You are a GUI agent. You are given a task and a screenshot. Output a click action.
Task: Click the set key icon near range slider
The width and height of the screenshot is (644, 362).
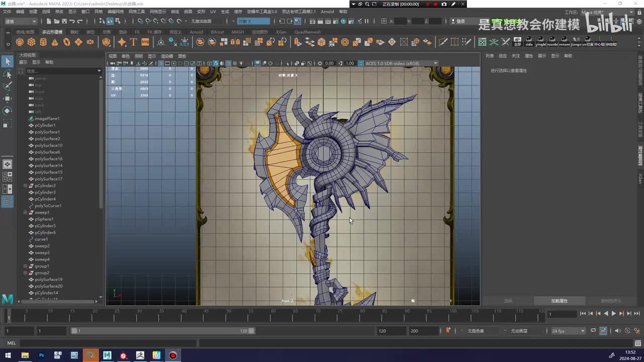448,330
